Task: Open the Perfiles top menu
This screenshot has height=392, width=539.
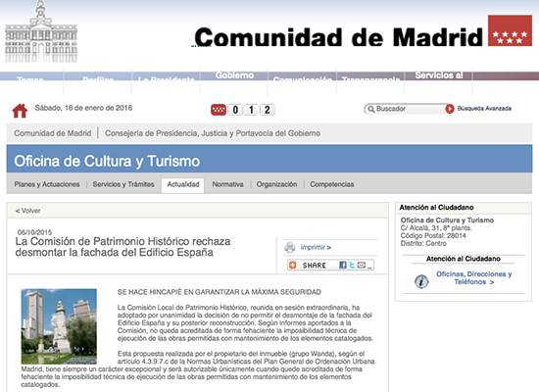Action: 98,78
